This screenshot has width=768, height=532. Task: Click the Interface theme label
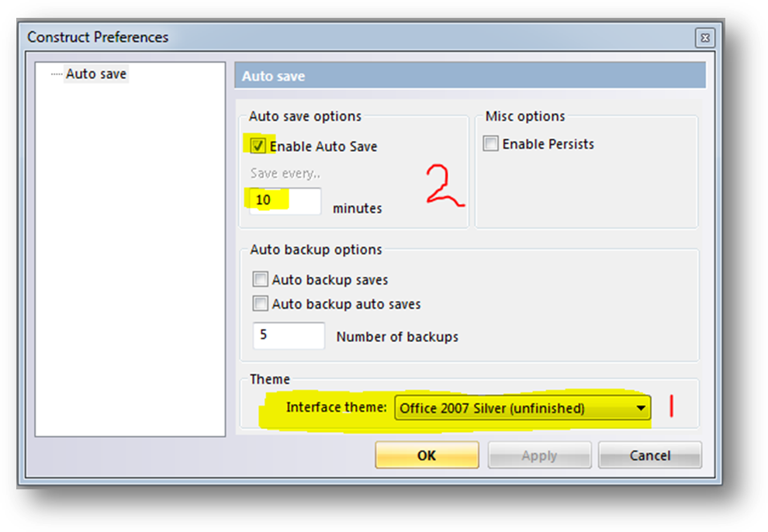coord(337,407)
